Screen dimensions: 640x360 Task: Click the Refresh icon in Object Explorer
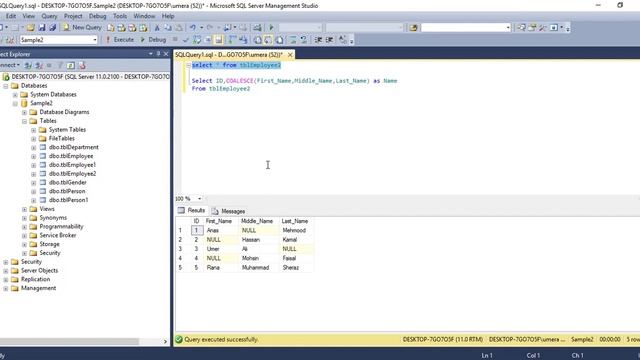pyautogui.click(x=71, y=65)
